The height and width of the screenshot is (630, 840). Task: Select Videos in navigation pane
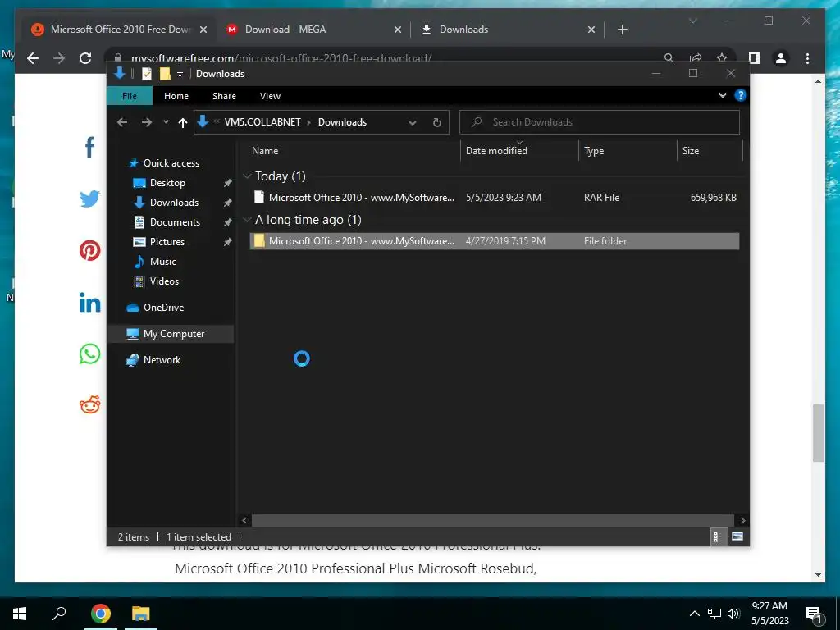[x=164, y=281]
